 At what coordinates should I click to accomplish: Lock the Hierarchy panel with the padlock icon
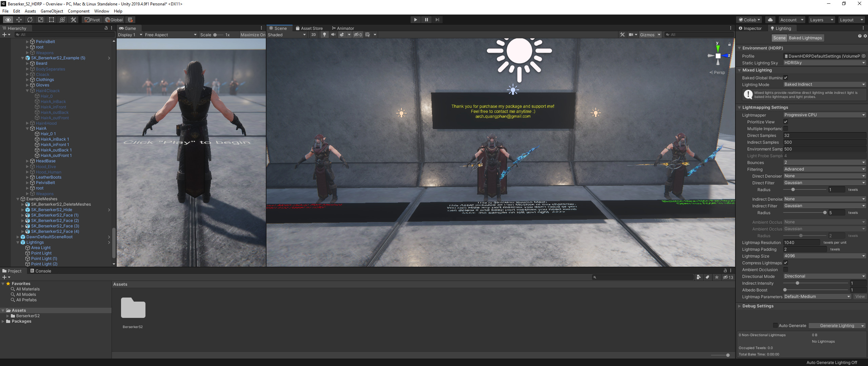click(106, 28)
